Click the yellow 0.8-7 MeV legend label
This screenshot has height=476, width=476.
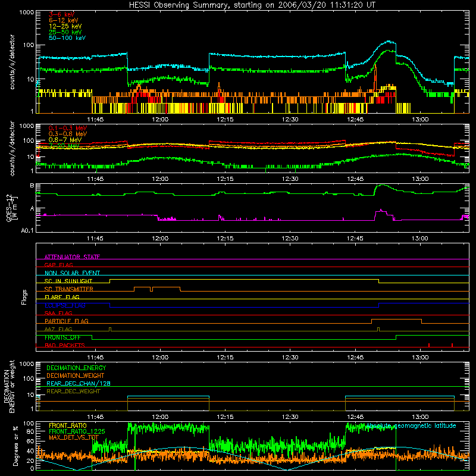[65, 140]
